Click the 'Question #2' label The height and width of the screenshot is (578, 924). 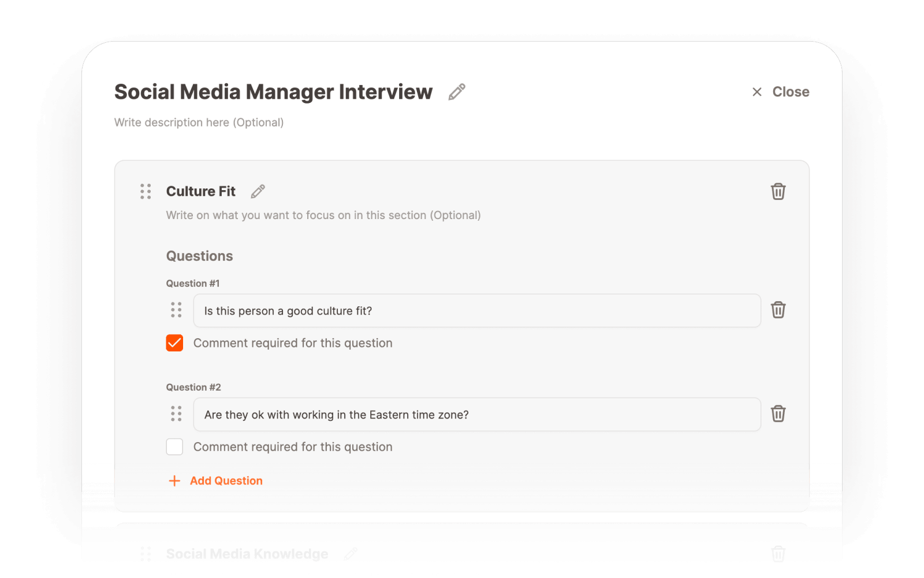point(193,387)
